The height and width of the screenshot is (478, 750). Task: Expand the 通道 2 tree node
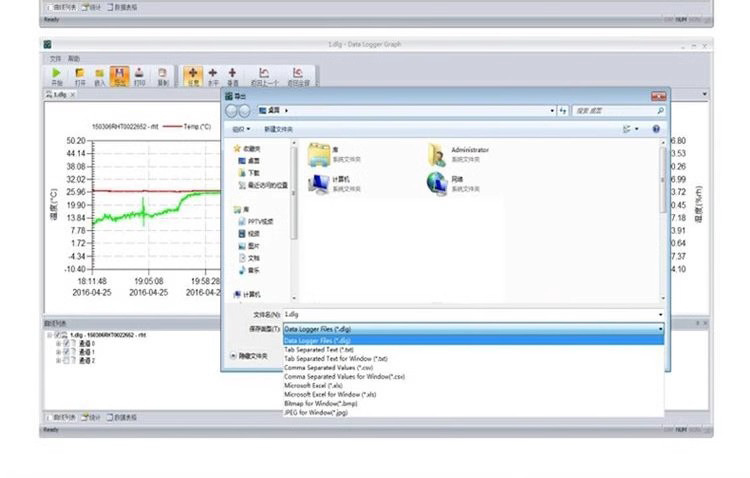(58, 360)
